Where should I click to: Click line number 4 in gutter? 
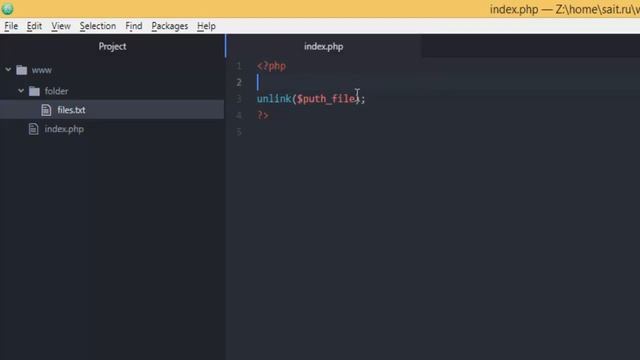239,116
